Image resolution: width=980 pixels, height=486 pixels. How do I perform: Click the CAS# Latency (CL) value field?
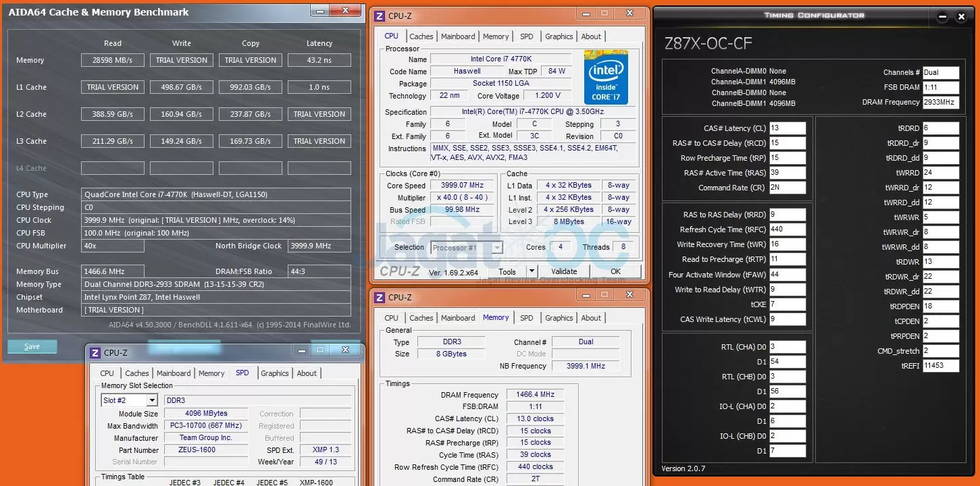pyautogui.click(x=787, y=128)
